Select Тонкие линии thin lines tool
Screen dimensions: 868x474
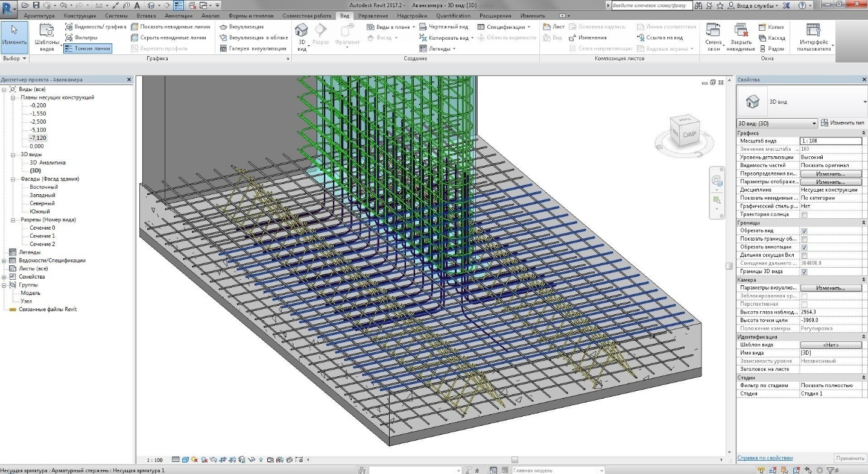(88, 48)
